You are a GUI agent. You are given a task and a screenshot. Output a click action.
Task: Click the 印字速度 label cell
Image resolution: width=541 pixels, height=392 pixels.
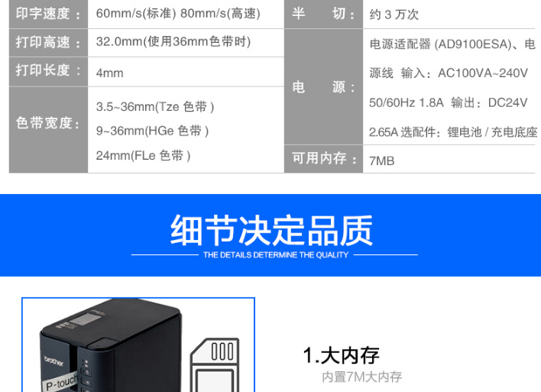pos(48,15)
